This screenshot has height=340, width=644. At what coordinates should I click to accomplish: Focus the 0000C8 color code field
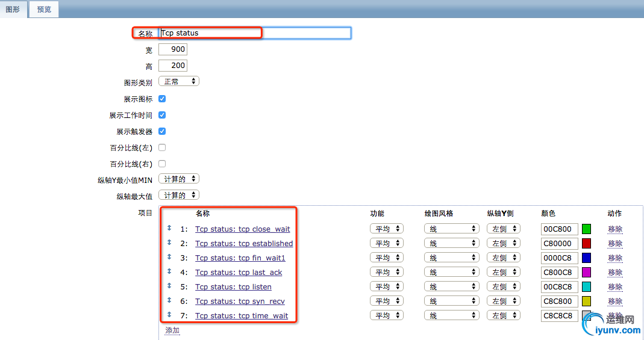pos(560,258)
